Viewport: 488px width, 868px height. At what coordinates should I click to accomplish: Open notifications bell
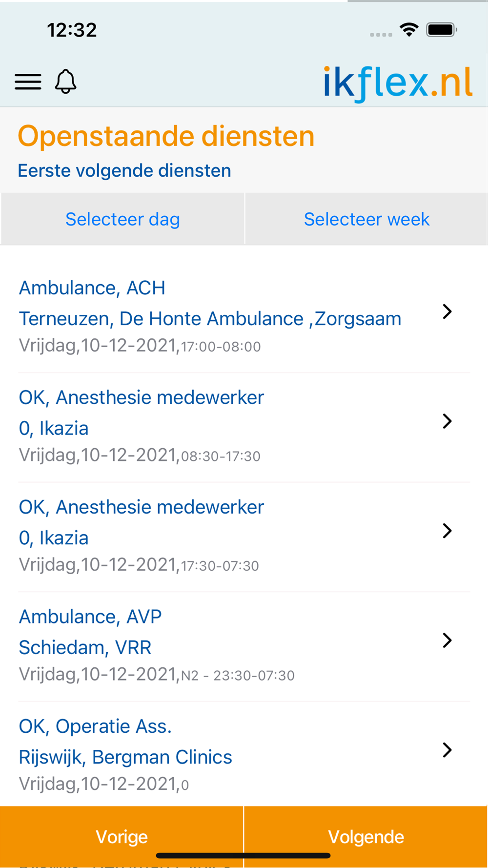(65, 81)
